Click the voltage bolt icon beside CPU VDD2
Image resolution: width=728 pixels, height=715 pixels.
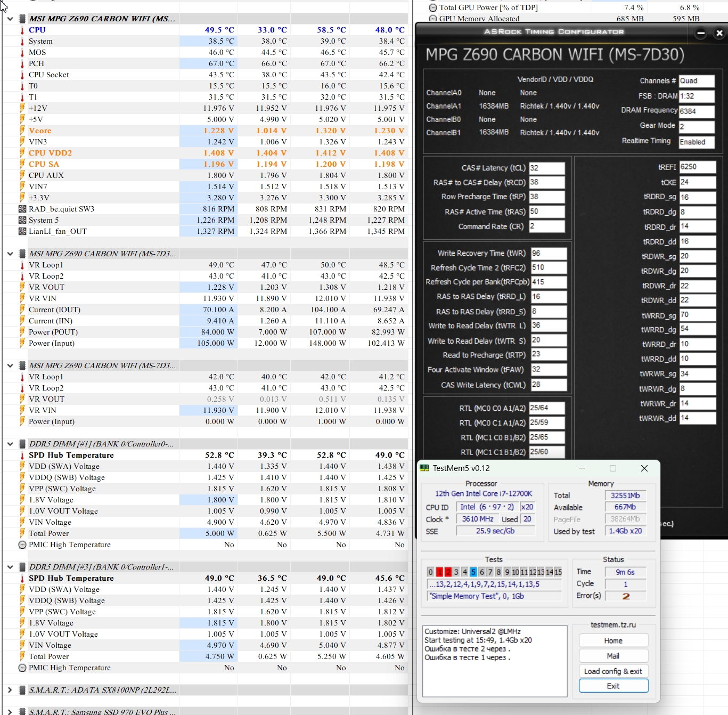[22, 153]
